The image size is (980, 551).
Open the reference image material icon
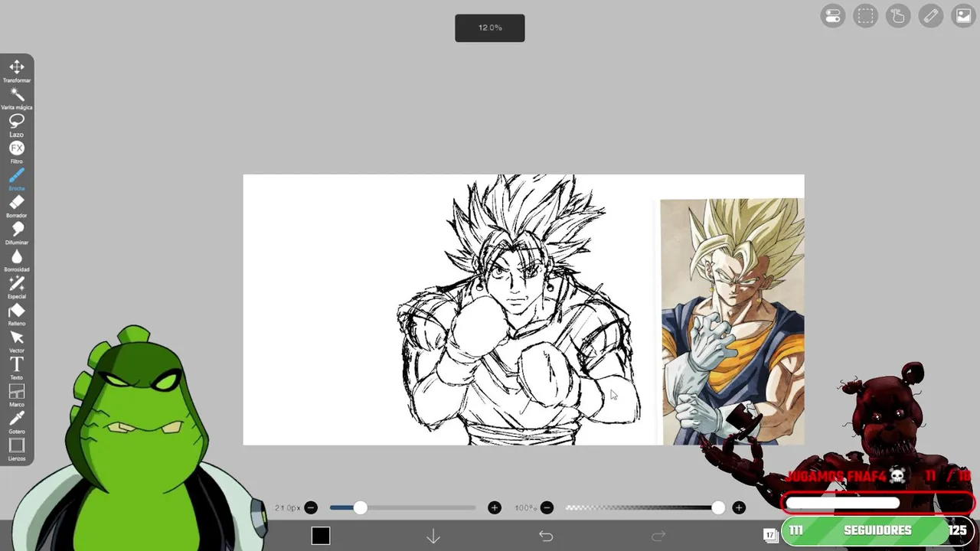tap(963, 16)
